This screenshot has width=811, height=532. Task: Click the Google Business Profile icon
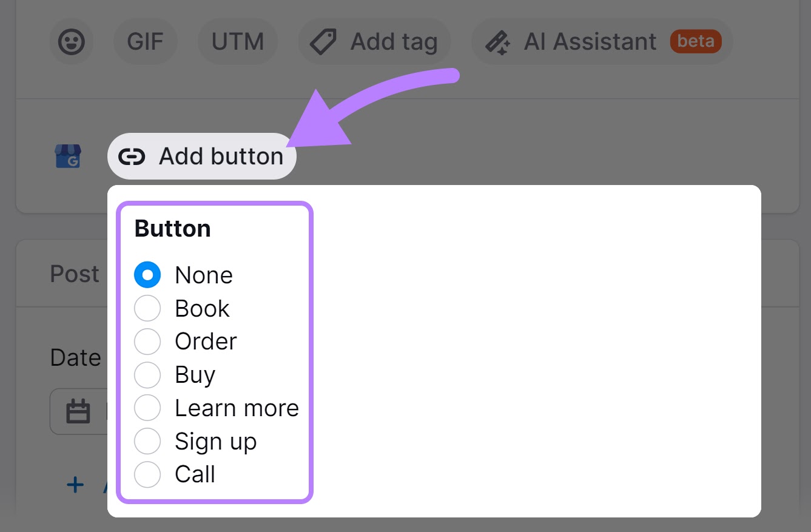coord(68,156)
